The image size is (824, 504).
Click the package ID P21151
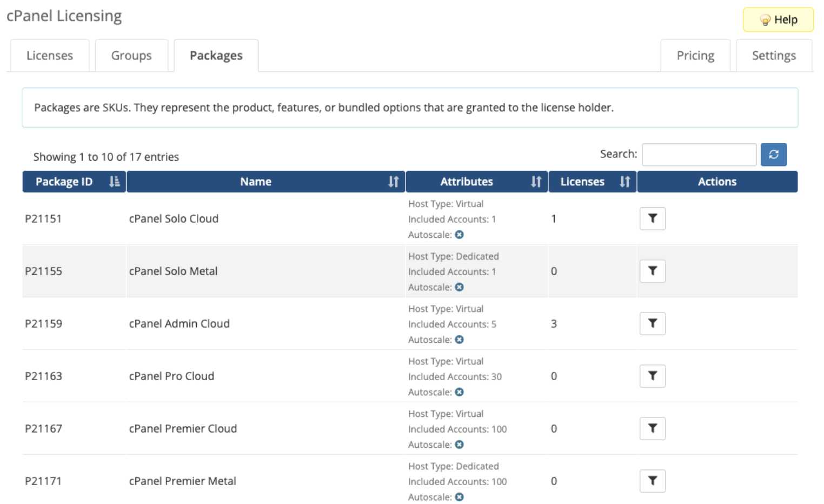pos(43,218)
